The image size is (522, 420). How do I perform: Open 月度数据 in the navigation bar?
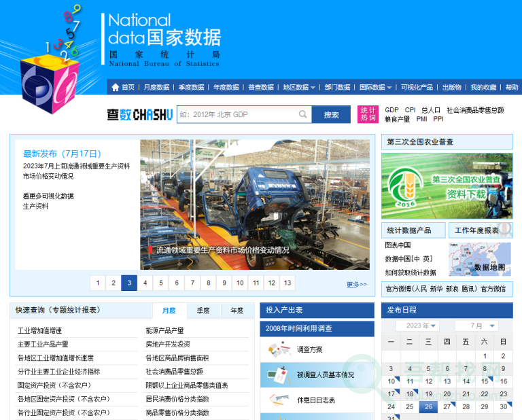coord(156,88)
